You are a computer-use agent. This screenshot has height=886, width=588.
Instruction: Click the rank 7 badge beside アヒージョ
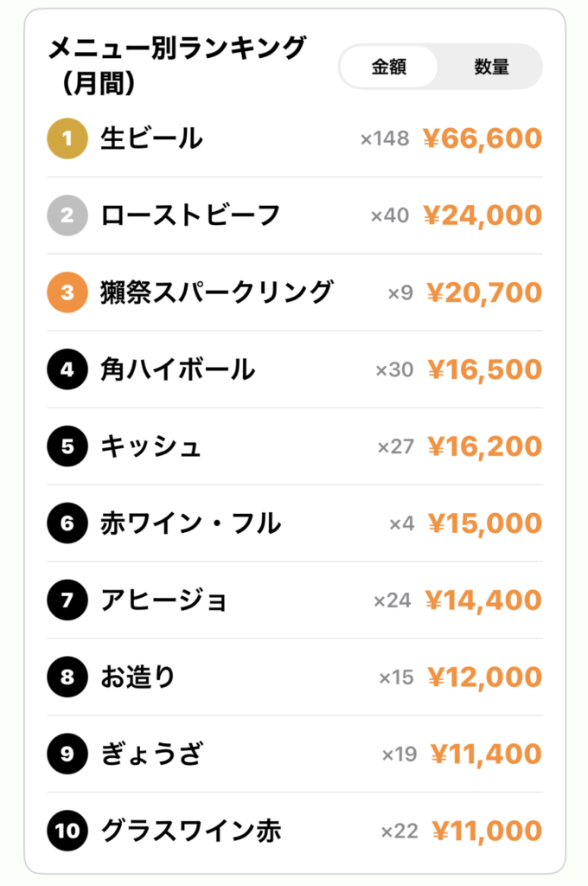67,600
